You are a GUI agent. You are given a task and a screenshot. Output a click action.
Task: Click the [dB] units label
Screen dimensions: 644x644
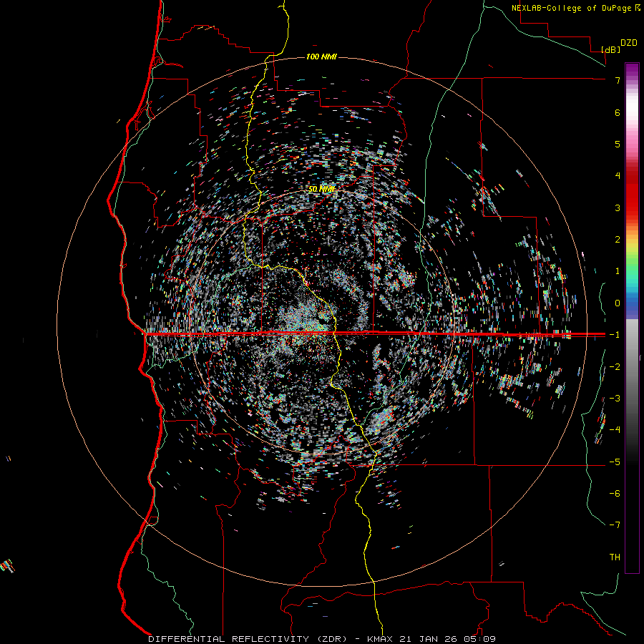point(610,49)
